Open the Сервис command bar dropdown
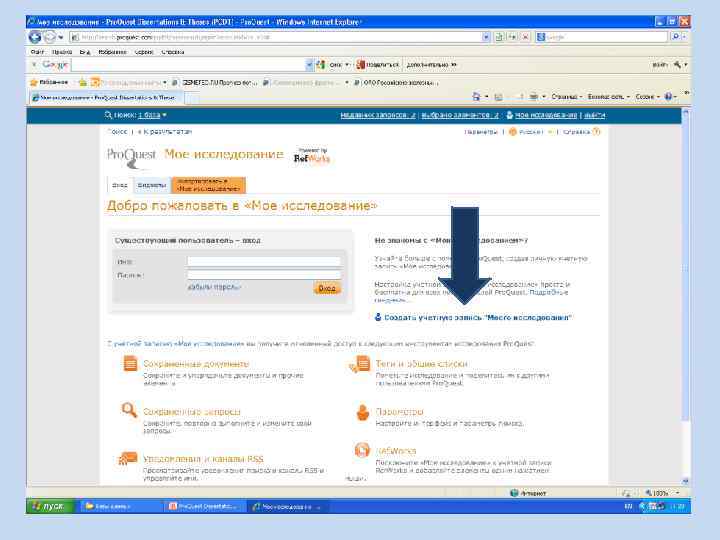 tap(647, 96)
